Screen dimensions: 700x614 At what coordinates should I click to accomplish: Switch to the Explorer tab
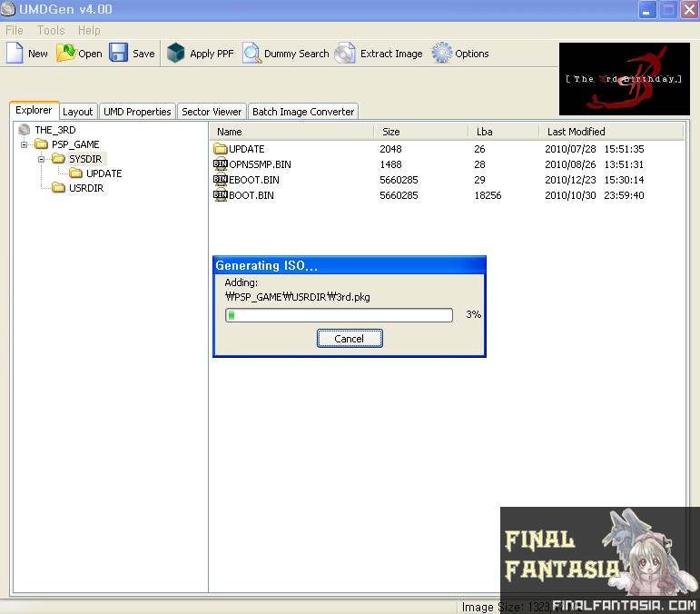34,110
